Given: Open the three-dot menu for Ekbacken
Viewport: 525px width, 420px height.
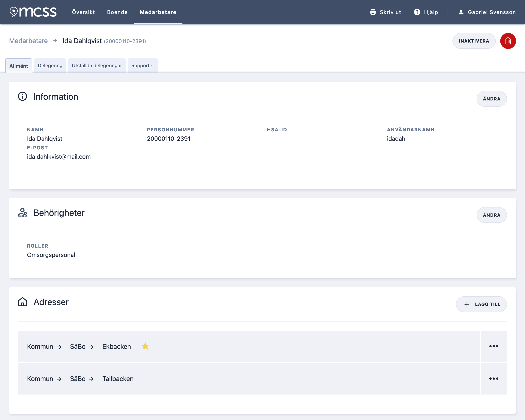Looking at the screenshot, I should (494, 346).
